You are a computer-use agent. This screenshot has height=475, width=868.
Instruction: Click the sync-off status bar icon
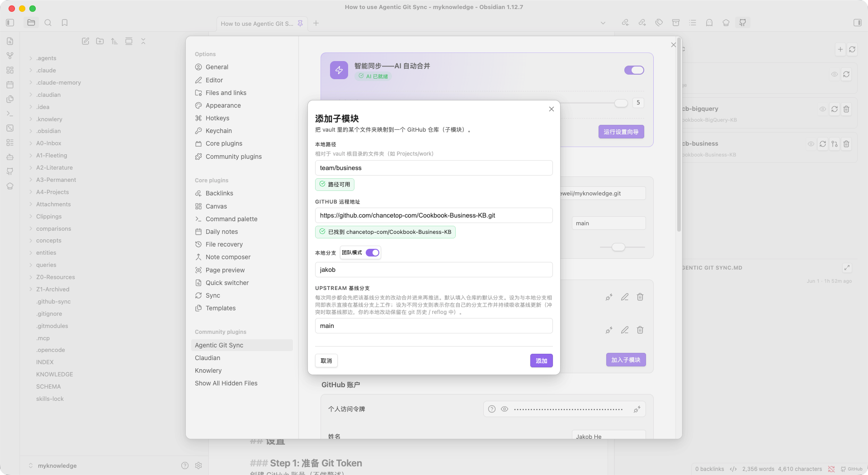[x=831, y=469]
